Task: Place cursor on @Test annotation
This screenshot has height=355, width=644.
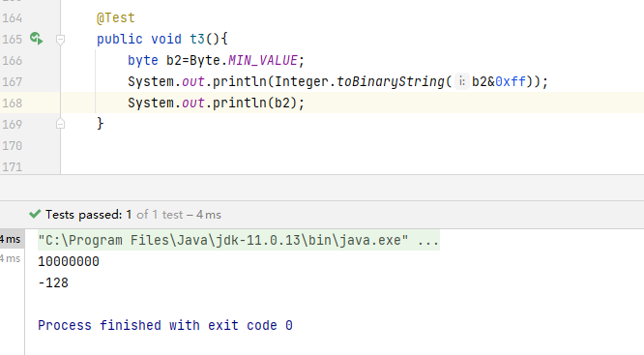Action: [x=115, y=17]
